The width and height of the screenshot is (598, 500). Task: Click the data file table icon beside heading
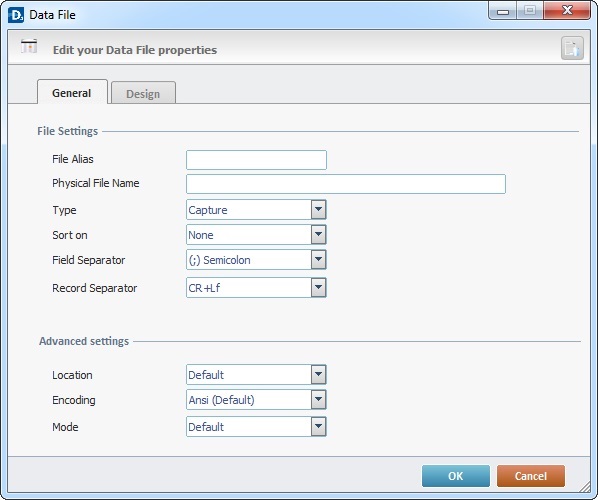point(29,47)
